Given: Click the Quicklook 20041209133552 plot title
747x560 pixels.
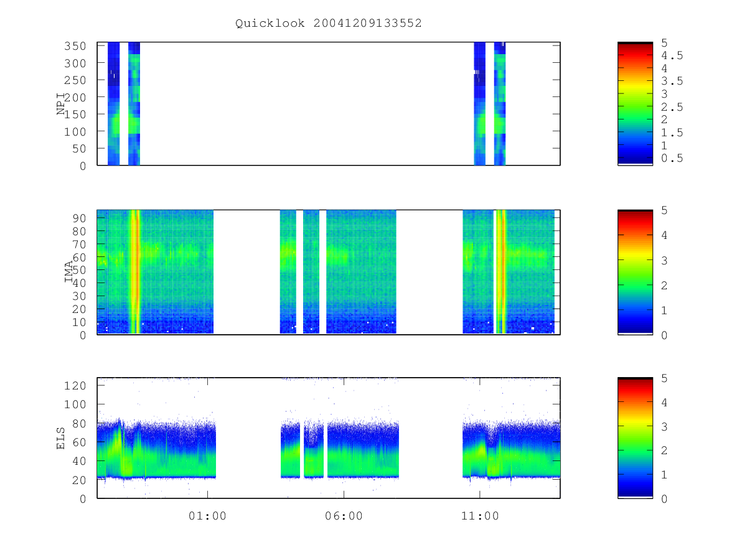Looking at the screenshot, I should coord(329,23).
